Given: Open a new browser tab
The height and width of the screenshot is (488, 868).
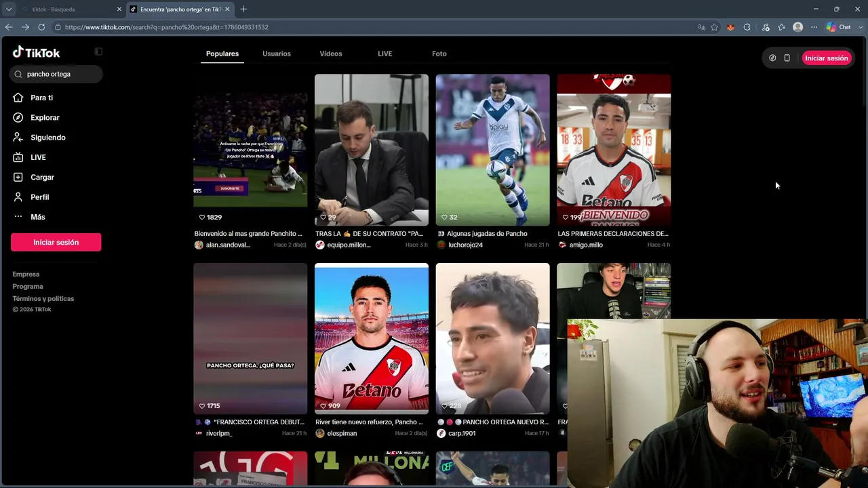Looking at the screenshot, I should [243, 9].
